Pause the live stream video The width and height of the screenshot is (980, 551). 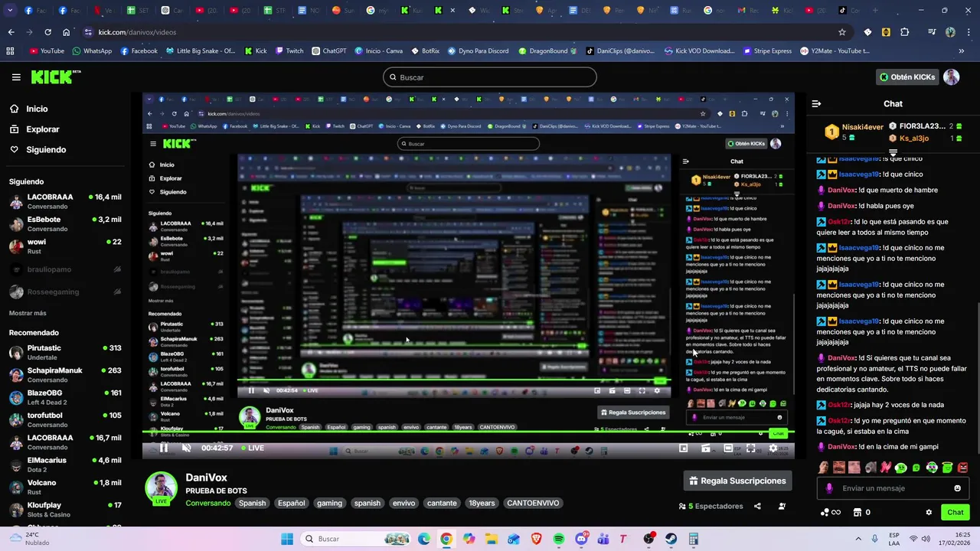[163, 448]
